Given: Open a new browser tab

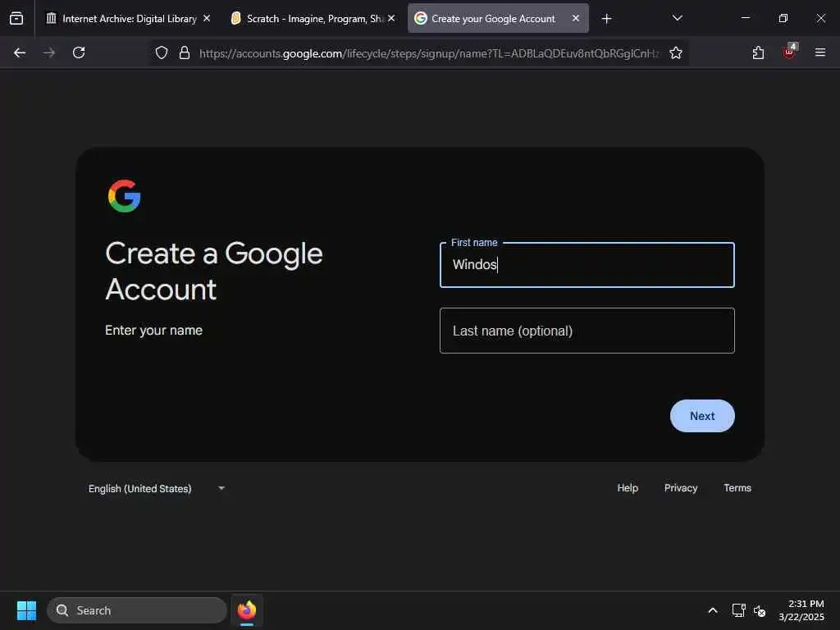Looking at the screenshot, I should [x=606, y=19].
